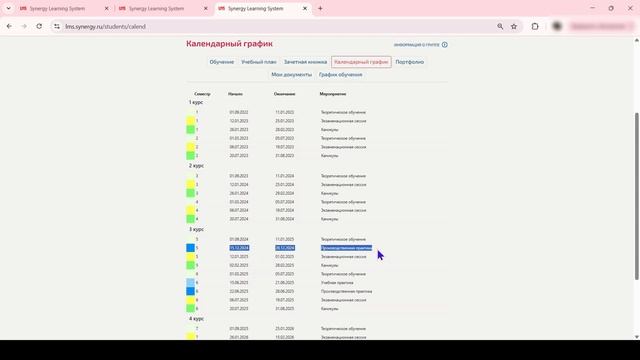Click the Мероприятие column header
Screen dimensions: 640x360
(333, 94)
